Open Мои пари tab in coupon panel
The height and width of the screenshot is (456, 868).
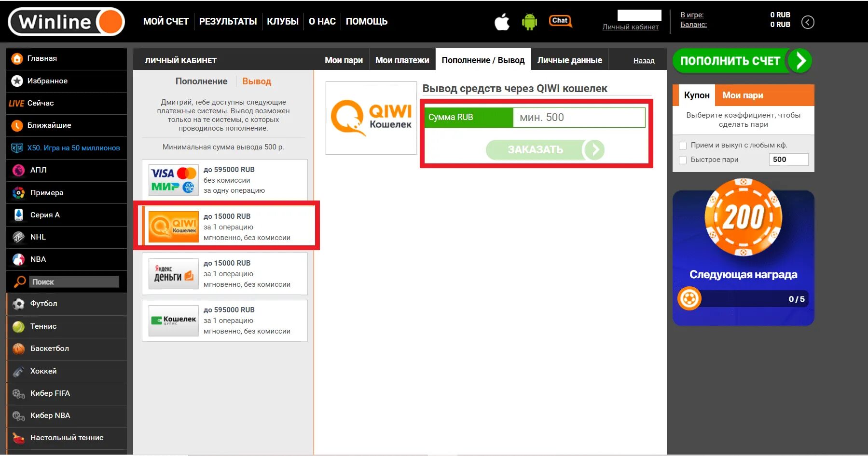pos(743,95)
